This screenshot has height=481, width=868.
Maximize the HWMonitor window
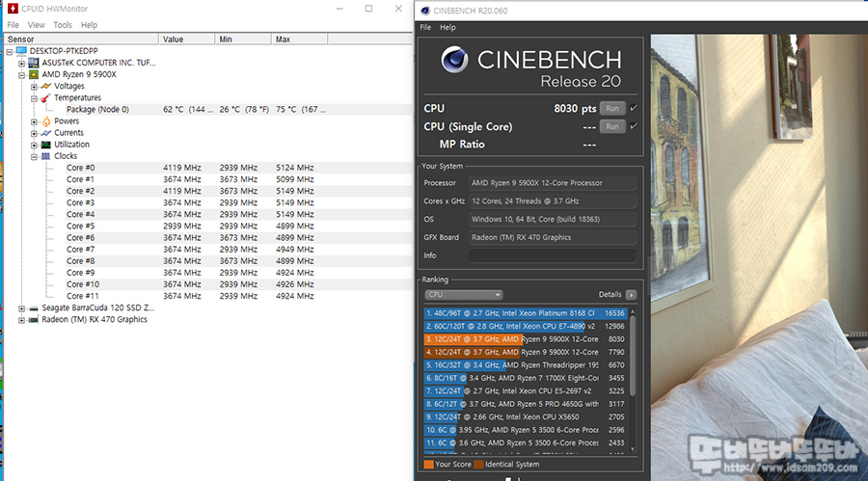click(368, 9)
